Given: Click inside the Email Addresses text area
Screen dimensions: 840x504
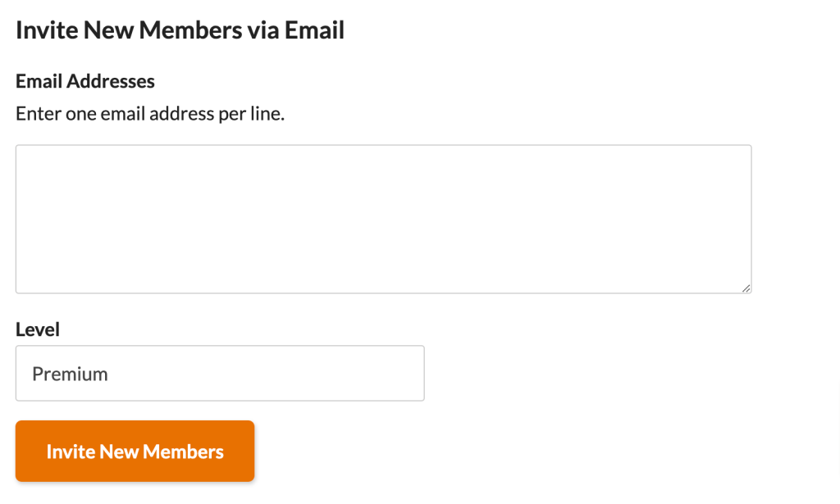Looking at the screenshot, I should click(382, 217).
